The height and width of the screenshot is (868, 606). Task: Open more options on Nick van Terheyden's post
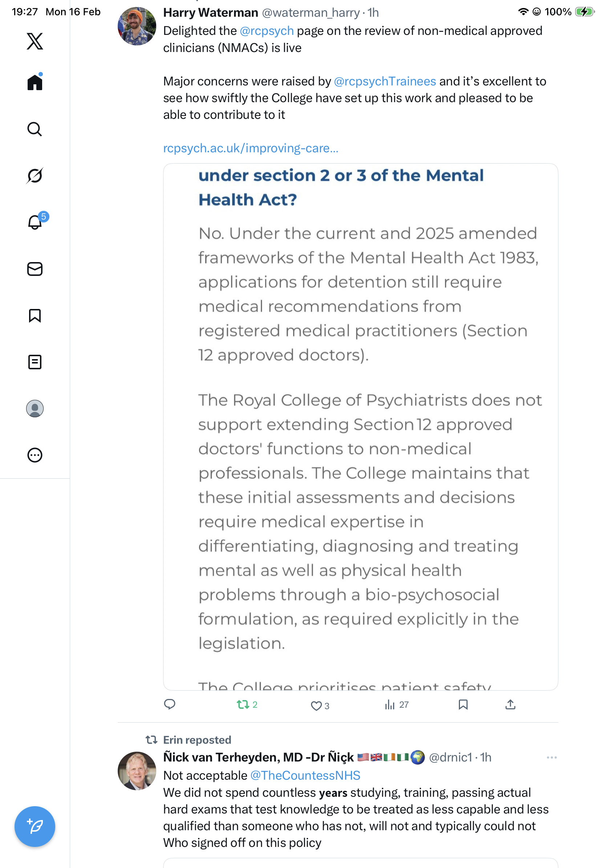(552, 758)
